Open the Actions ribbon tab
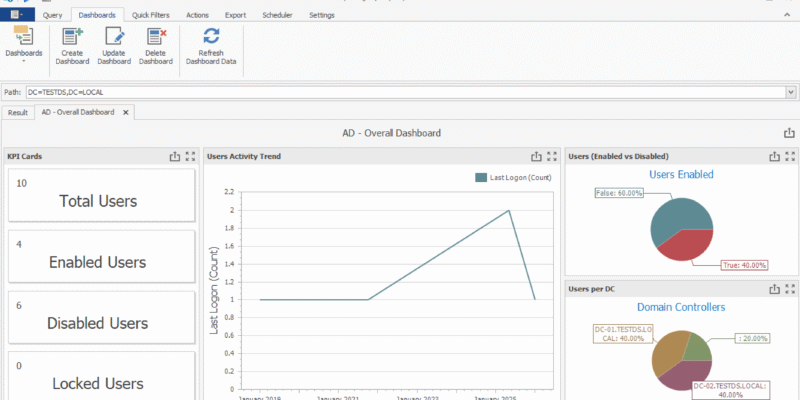The height and width of the screenshot is (400, 800). pos(197,15)
